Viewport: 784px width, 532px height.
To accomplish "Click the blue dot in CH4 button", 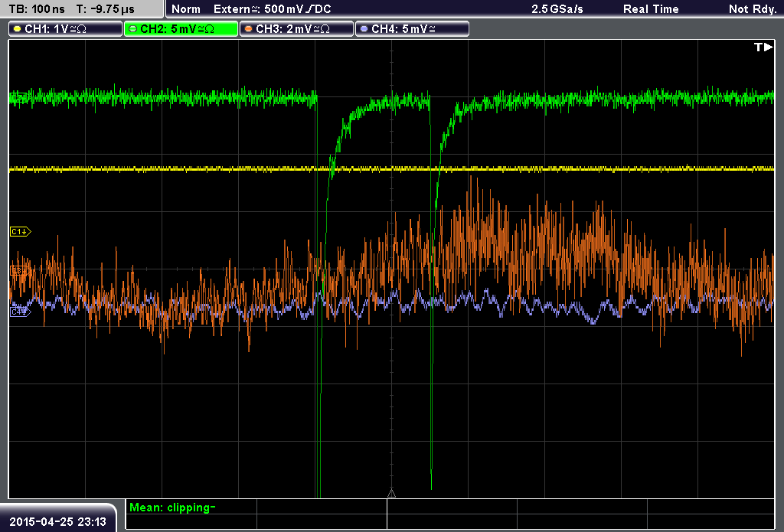I will pyautogui.click(x=364, y=29).
